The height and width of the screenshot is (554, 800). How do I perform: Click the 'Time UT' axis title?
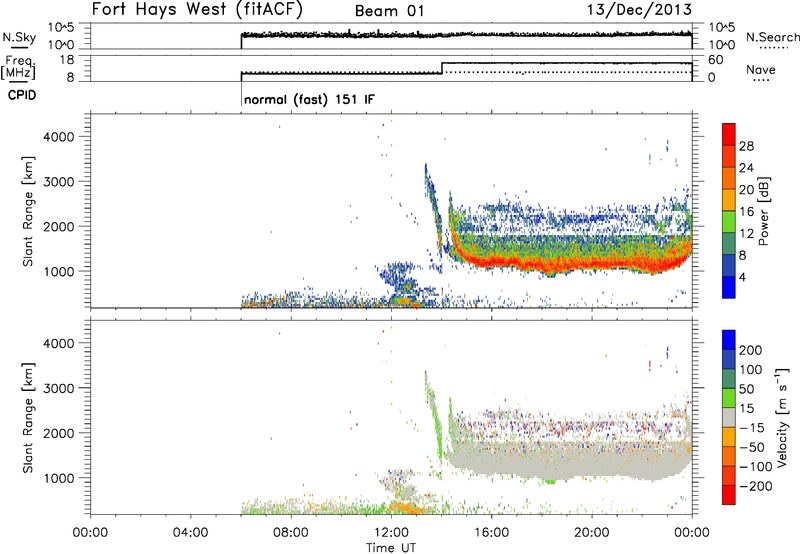(x=391, y=548)
